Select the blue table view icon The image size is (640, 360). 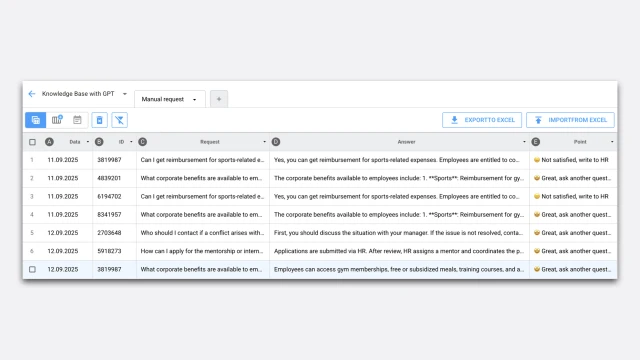coord(36,120)
